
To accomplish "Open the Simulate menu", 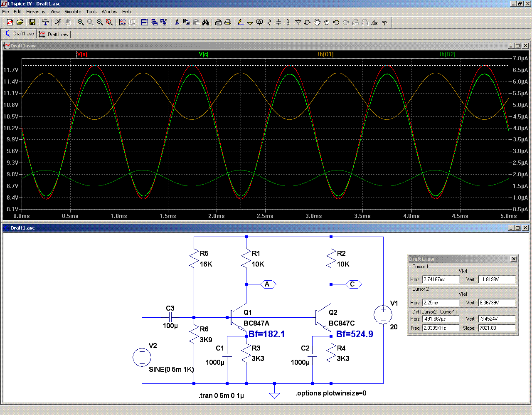I will [73, 12].
